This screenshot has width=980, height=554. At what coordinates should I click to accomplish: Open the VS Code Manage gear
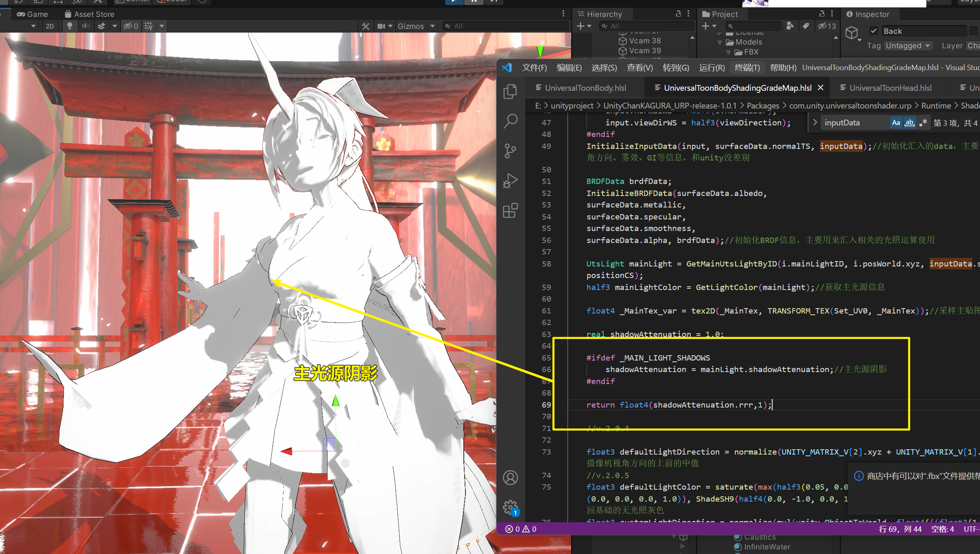click(x=510, y=508)
